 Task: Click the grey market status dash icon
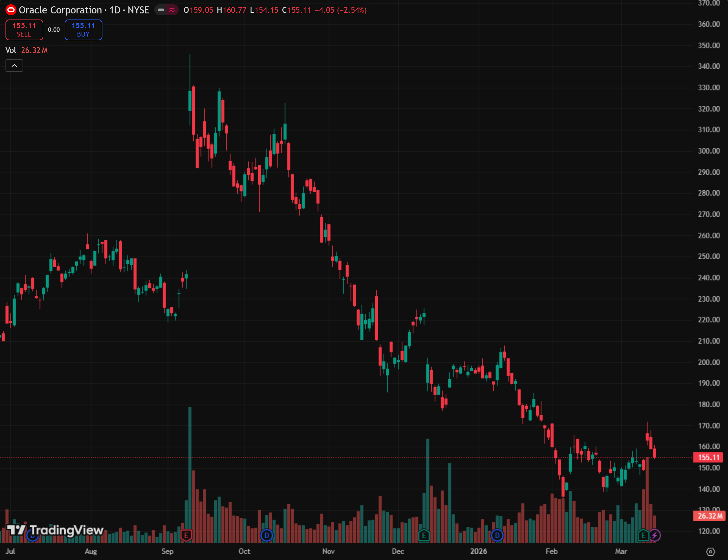pos(161,10)
